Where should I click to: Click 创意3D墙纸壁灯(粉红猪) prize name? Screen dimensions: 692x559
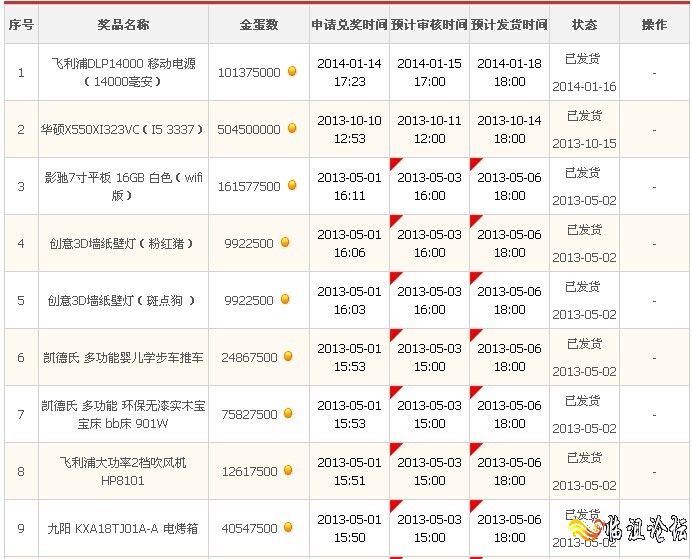[122, 243]
